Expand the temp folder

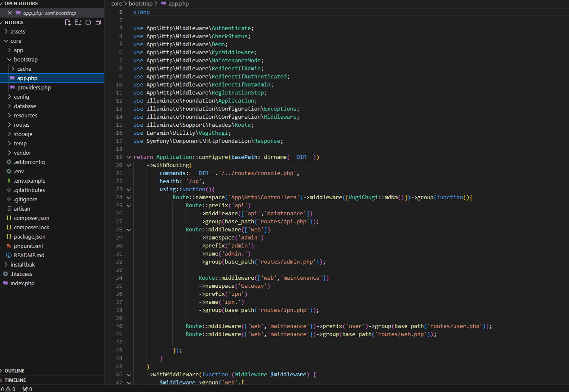coord(9,143)
